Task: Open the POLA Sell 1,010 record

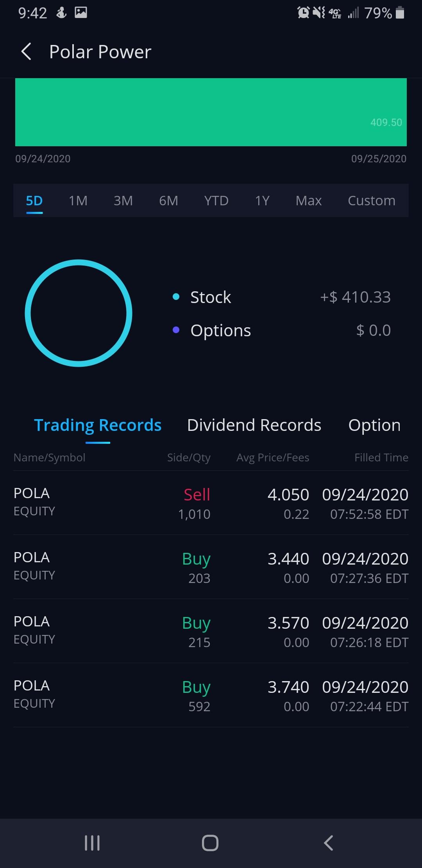Action: [x=211, y=503]
